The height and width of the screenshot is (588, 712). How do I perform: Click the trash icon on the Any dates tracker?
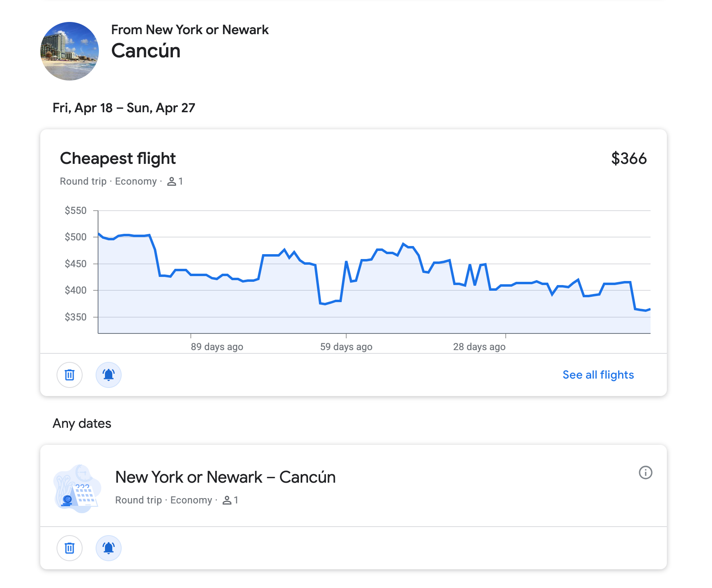(x=69, y=548)
